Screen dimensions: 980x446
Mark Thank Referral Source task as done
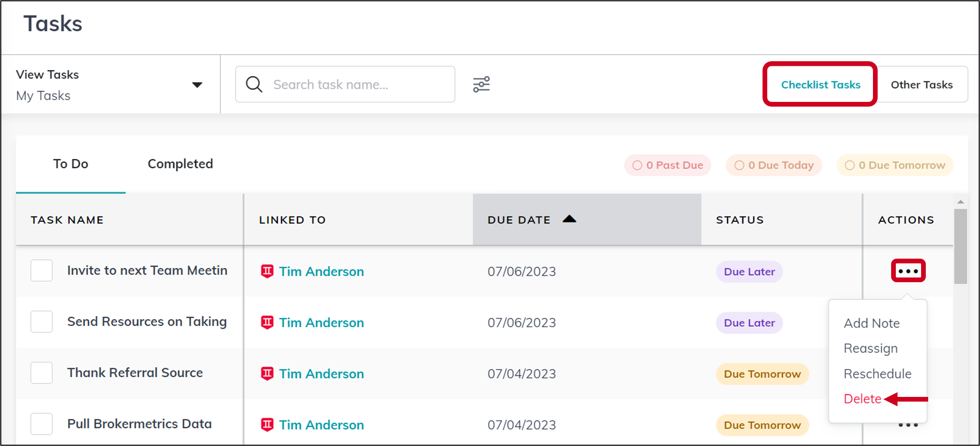41,373
